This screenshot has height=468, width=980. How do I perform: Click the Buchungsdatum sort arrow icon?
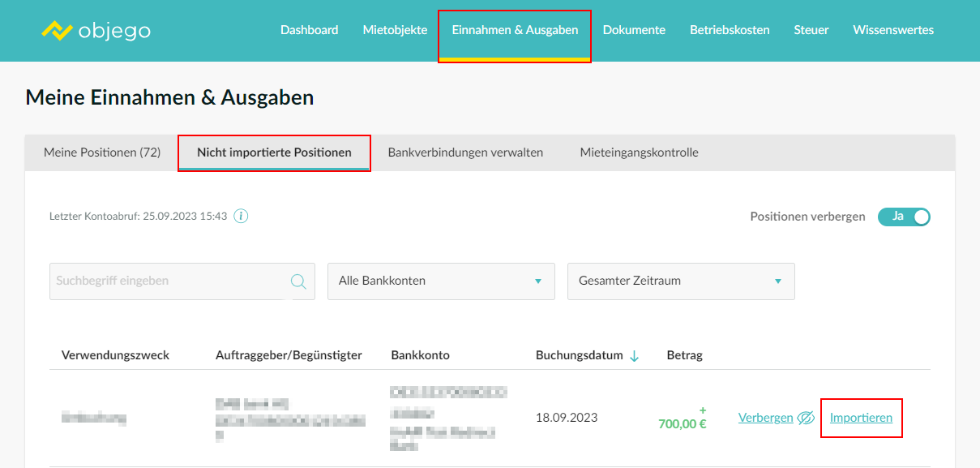(x=635, y=356)
